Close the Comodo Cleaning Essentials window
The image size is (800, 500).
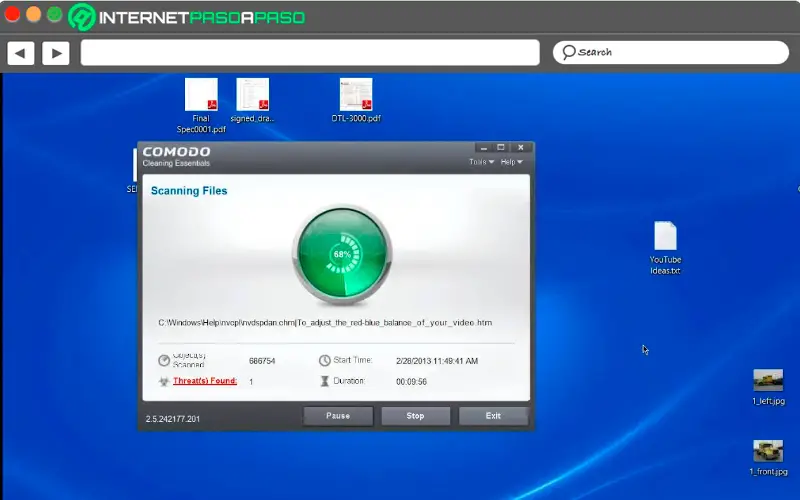click(520, 147)
